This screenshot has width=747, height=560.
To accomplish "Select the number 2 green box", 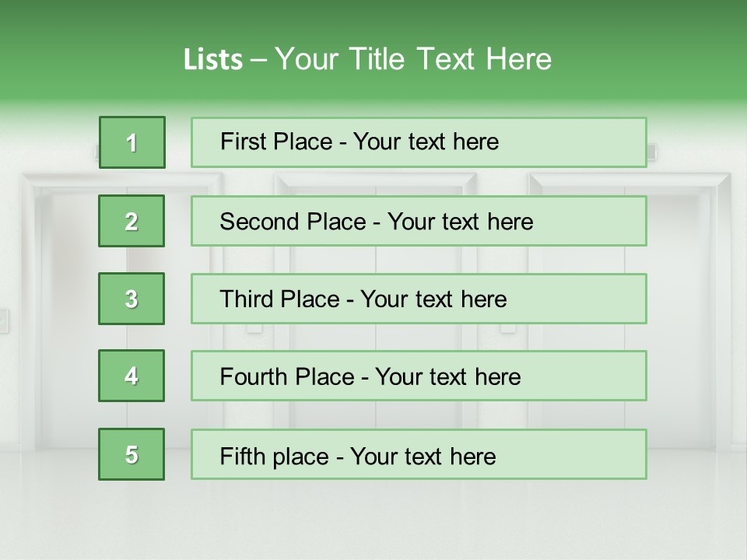I will coord(132,221).
